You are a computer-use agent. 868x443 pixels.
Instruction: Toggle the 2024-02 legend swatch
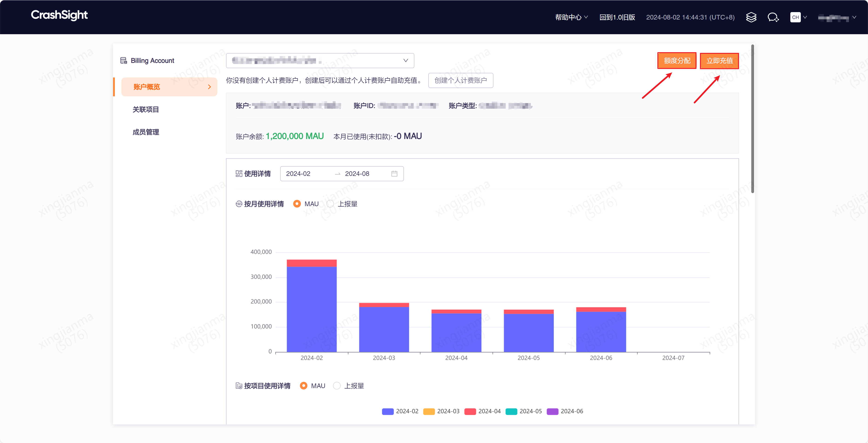[x=388, y=411]
